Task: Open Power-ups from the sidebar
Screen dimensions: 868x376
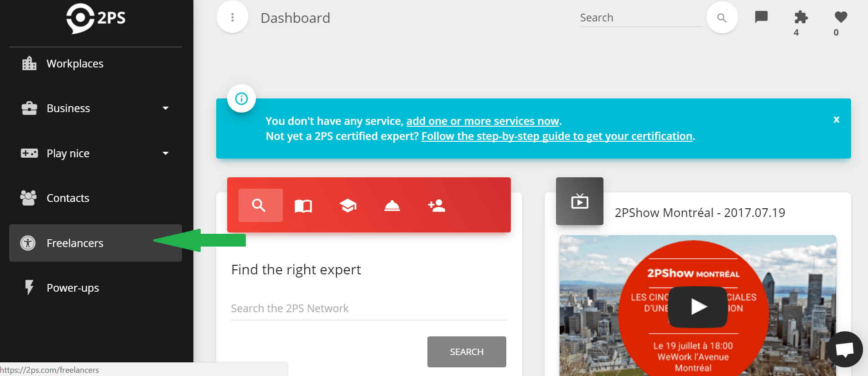Action: pyautogui.click(x=95, y=288)
